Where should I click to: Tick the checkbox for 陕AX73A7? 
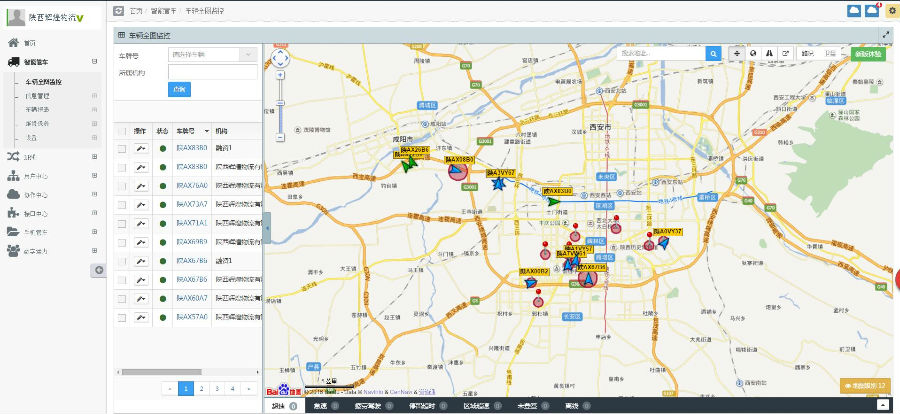tap(122, 205)
